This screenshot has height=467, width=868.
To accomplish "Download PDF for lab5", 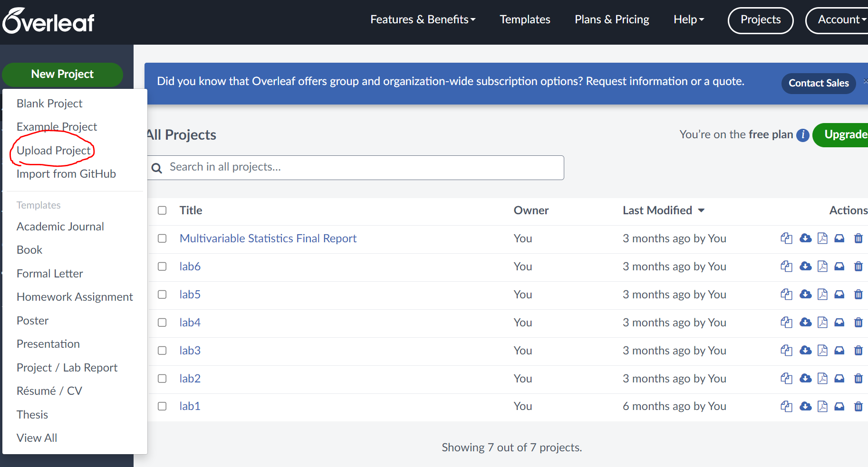I will [x=822, y=295].
